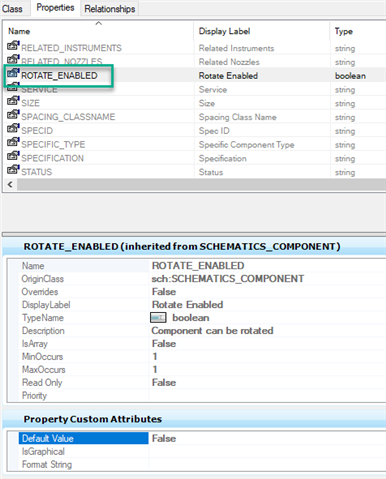Click the STATUS property icon

[x=13, y=170]
